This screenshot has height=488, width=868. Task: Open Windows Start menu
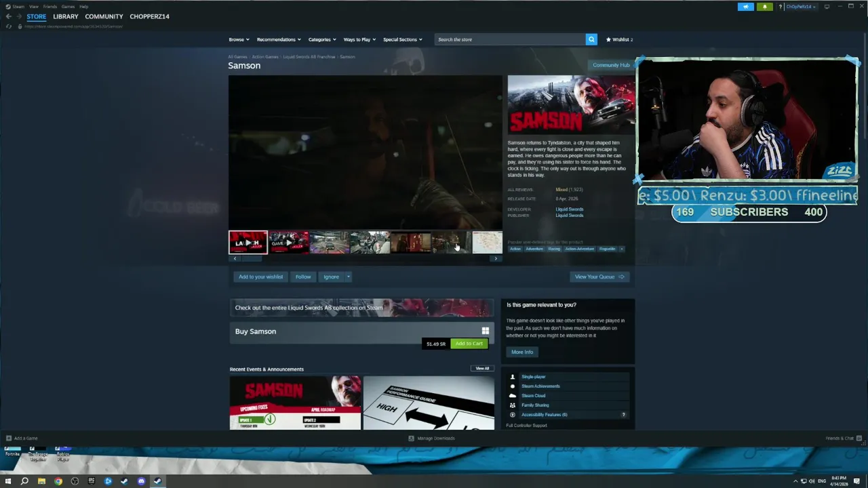tap(8, 481)
